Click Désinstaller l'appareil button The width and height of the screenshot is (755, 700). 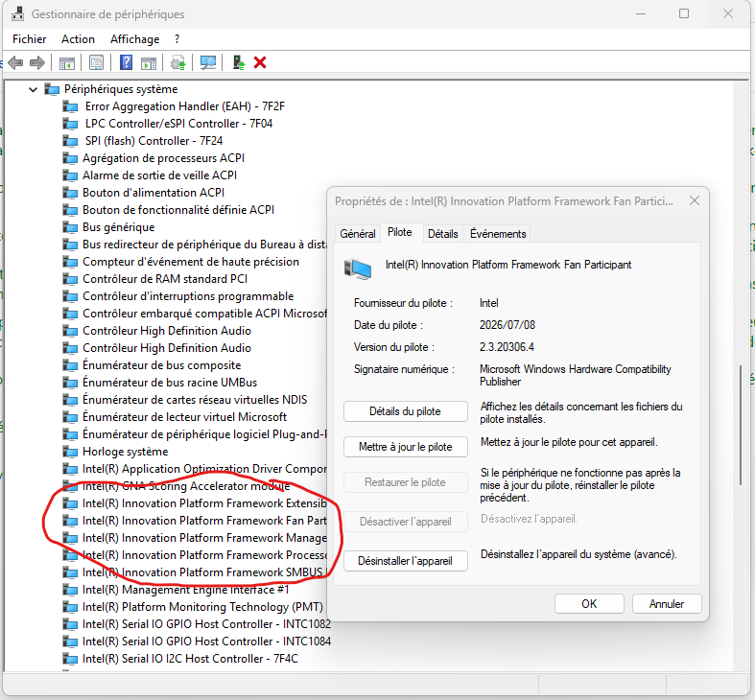tap(406, 561)
